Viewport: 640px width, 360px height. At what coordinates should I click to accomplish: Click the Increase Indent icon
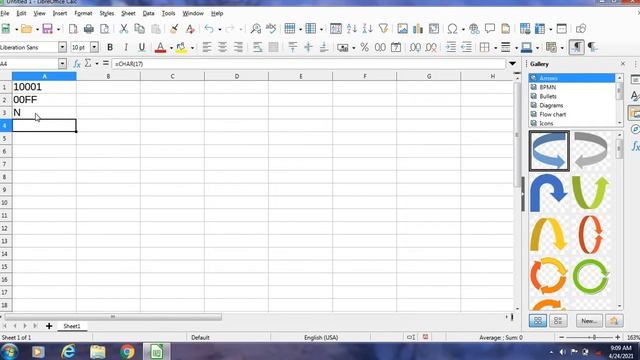tap(451, 47)
